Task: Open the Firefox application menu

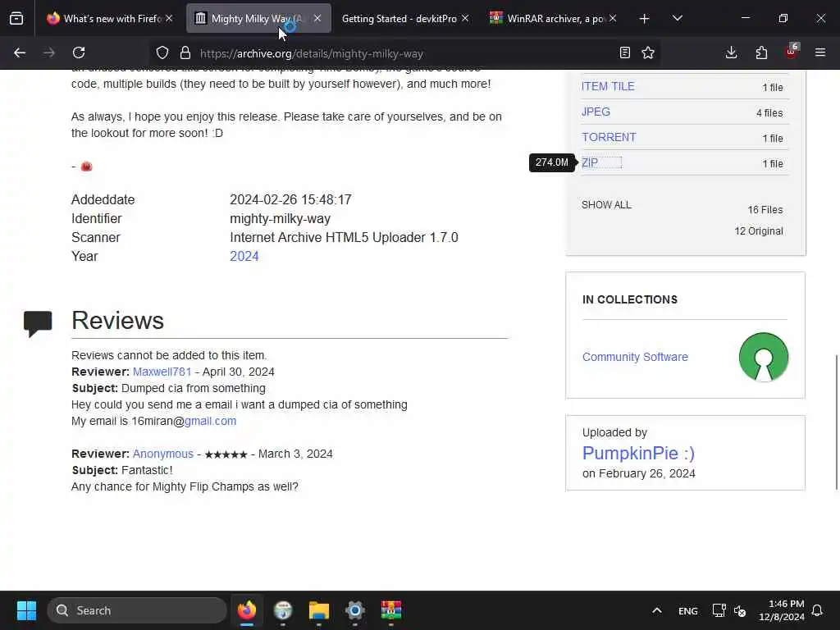Action: tap(820, 52)
